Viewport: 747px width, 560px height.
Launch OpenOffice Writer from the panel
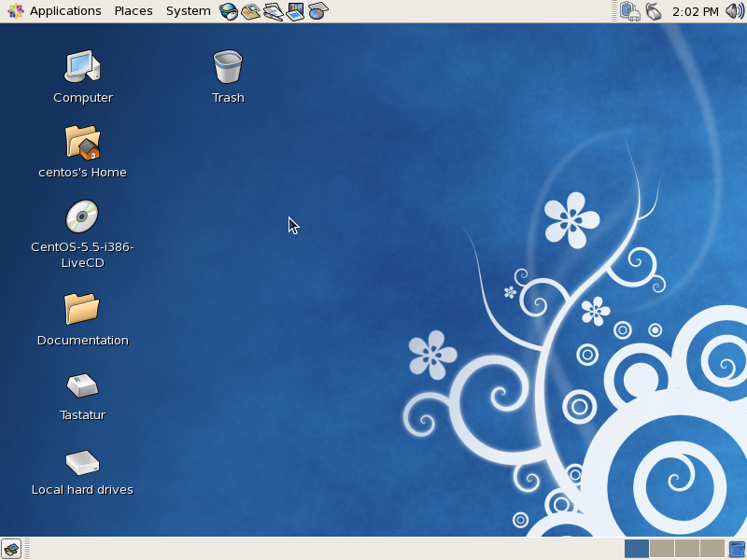coord(271,11)
